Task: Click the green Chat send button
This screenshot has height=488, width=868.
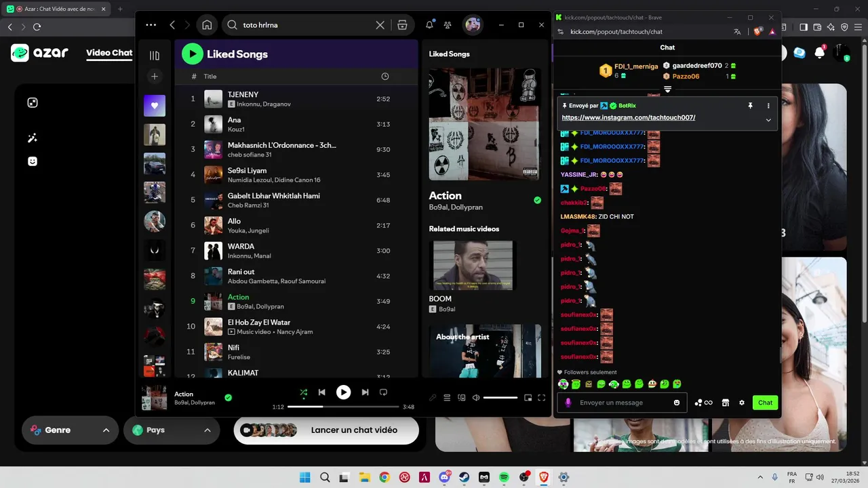Action: [765, 403]
